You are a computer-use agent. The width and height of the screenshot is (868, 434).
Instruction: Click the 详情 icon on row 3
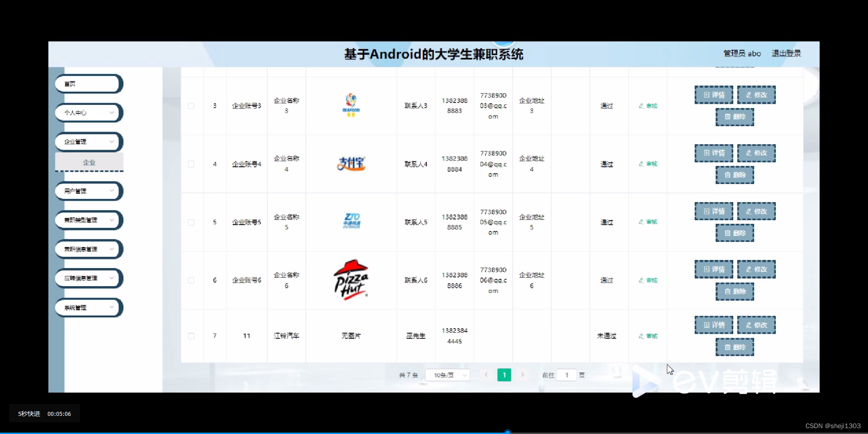pos(713,94)
